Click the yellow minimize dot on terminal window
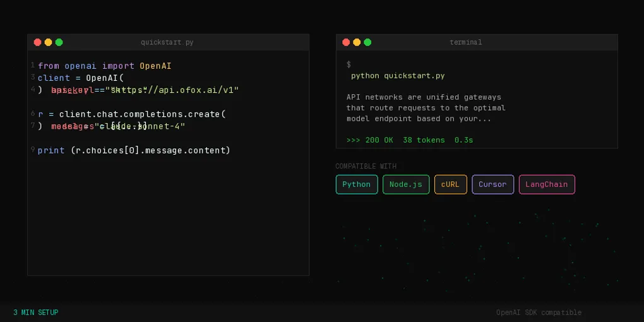Screen dimensions: 644x322 point(357,42)
